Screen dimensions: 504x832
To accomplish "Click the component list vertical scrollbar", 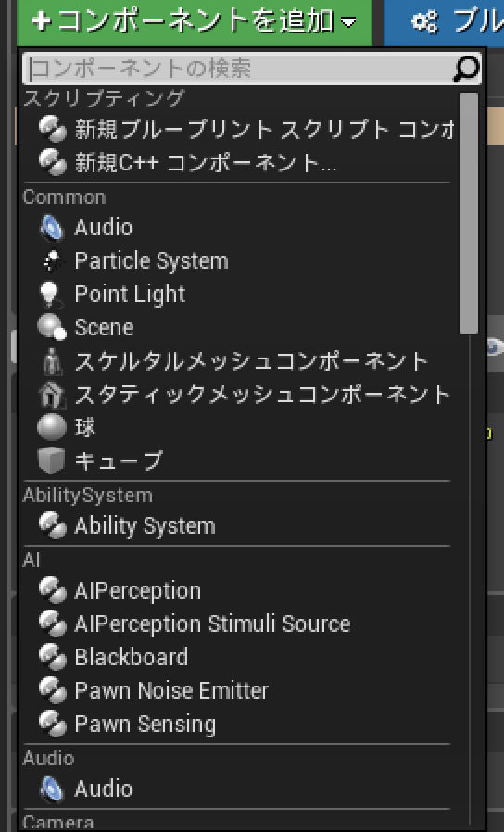I will pyautogui.click(x=469, y=213).
